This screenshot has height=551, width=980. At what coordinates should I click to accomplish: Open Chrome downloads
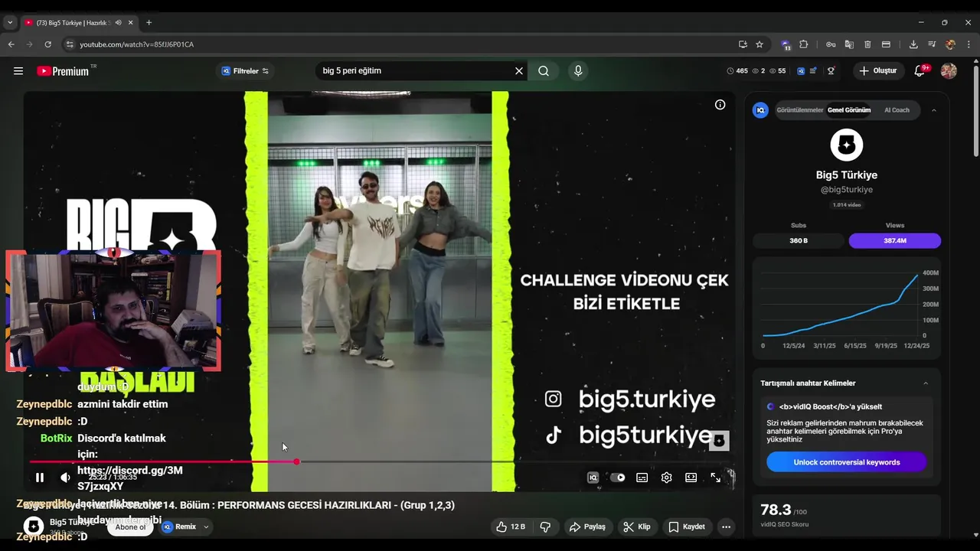(x=913, y=44)
